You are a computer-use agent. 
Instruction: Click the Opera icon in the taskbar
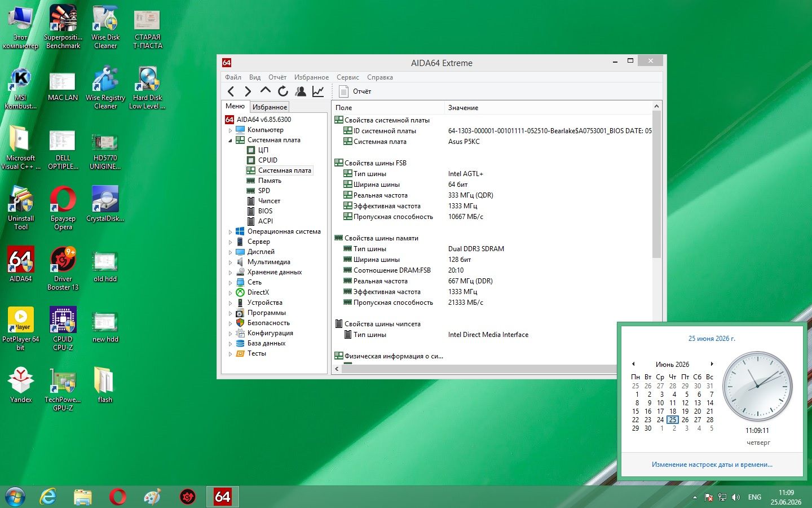coord(118,497)
